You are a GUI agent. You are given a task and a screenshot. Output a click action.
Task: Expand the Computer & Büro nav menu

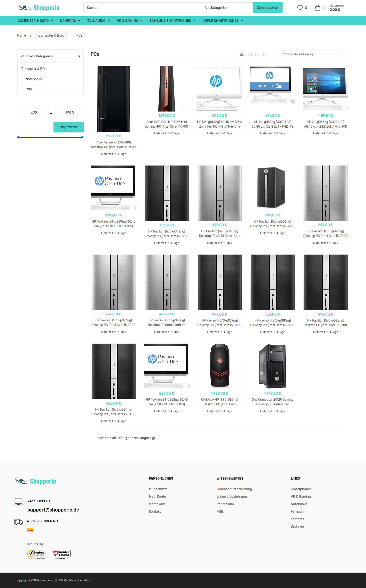tap(35, 20)
